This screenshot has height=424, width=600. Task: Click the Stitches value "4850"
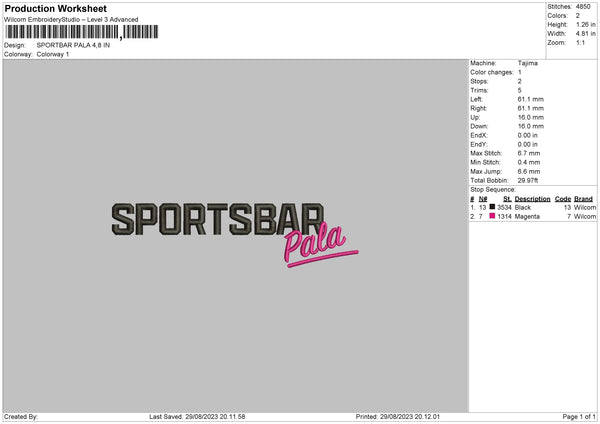[583, 7]
